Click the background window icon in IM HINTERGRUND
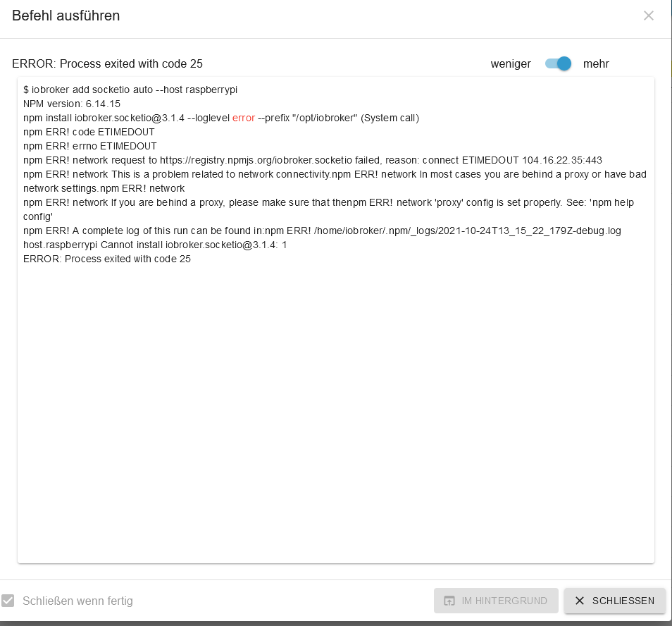672x626 pixels. pyautogui.click(x=449, y=601)
